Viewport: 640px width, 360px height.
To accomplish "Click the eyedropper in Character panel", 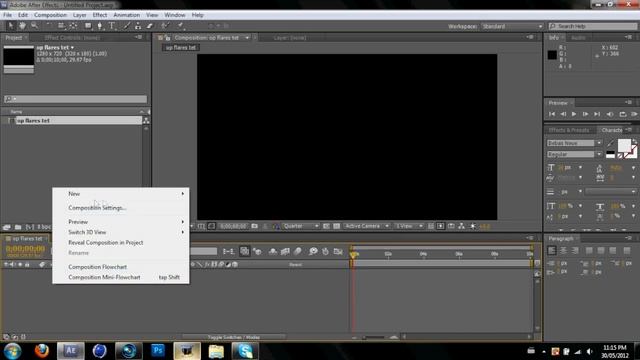I will [x=610, y=143].
